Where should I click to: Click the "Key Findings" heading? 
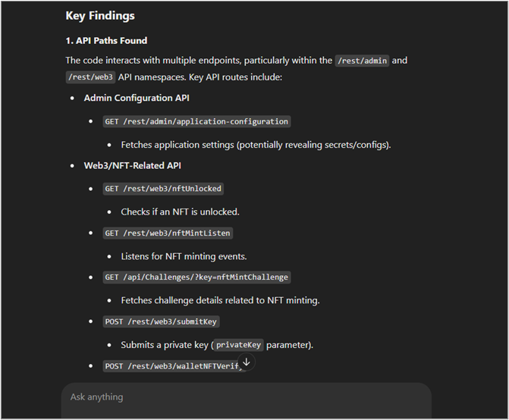click(x=100, y=15)
